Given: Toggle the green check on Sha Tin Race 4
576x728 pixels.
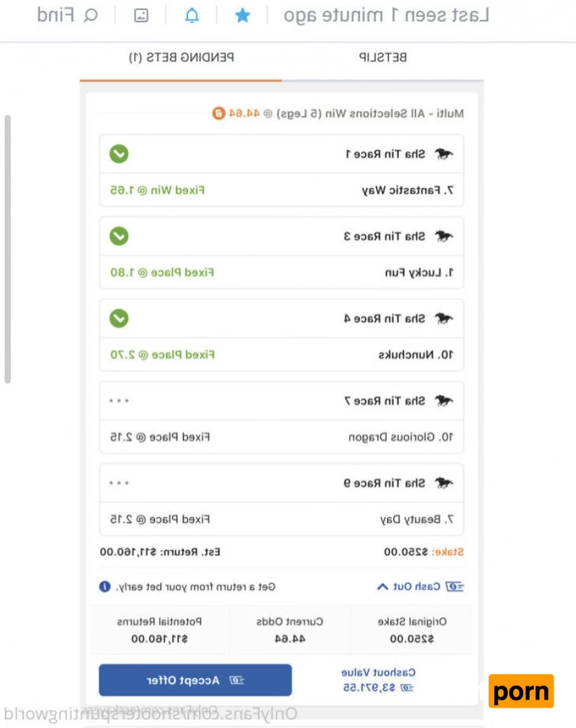Looking at the screenshot, I should tap(119, 318).
